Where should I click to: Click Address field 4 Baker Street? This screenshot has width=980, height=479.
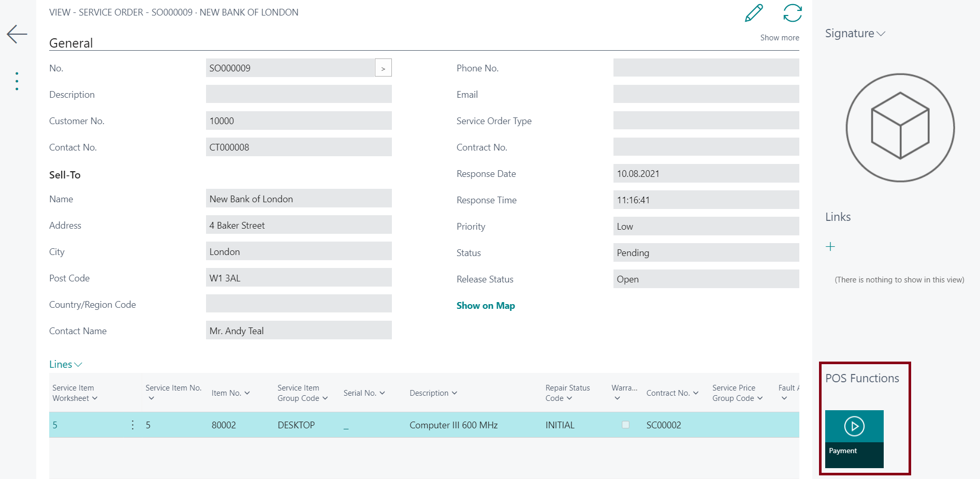(x=299, y=225)
